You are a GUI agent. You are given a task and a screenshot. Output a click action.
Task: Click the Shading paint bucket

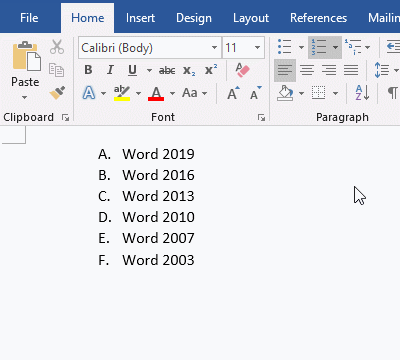point(285,93)
